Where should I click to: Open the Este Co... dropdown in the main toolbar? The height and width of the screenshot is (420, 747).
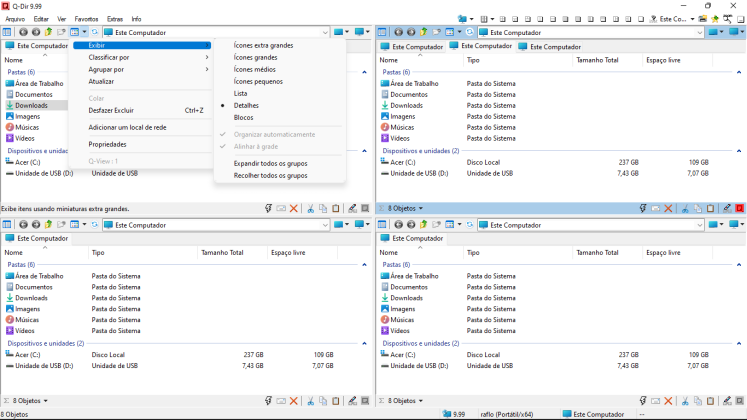692,19
